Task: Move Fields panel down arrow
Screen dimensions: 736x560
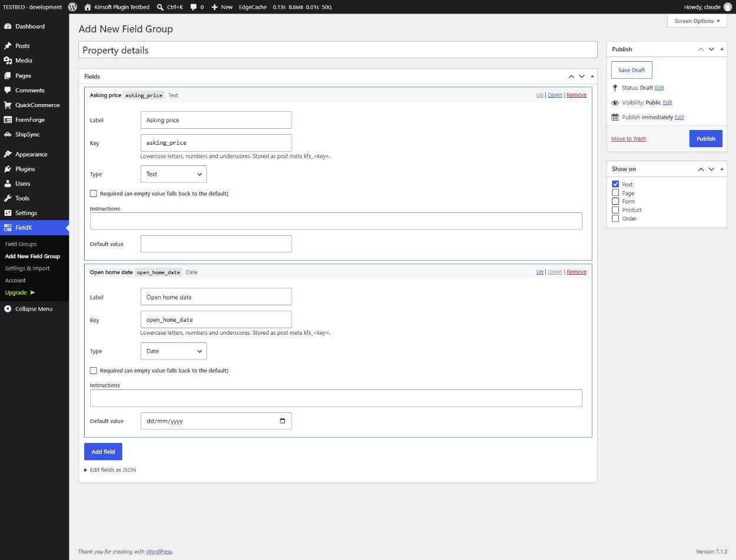Action: pos(582,76)
